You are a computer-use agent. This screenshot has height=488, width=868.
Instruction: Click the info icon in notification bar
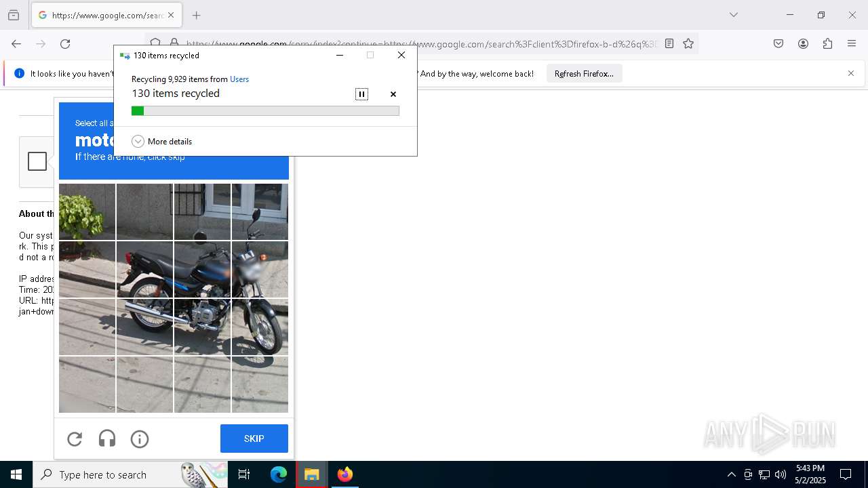[x=20, y=73]
